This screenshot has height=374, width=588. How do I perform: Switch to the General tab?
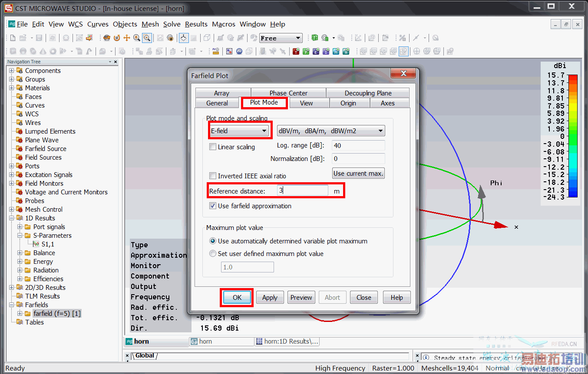[x=217, y=103]
